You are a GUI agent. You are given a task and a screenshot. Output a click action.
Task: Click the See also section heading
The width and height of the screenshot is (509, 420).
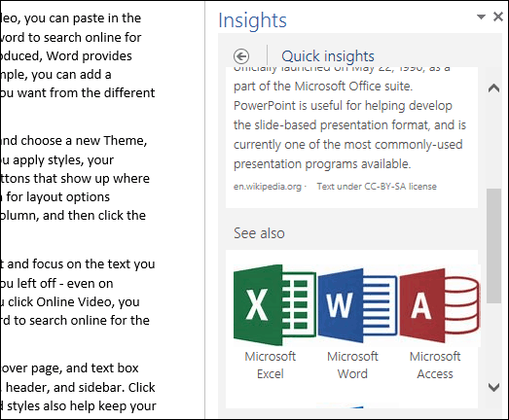(x=259, y=233)
